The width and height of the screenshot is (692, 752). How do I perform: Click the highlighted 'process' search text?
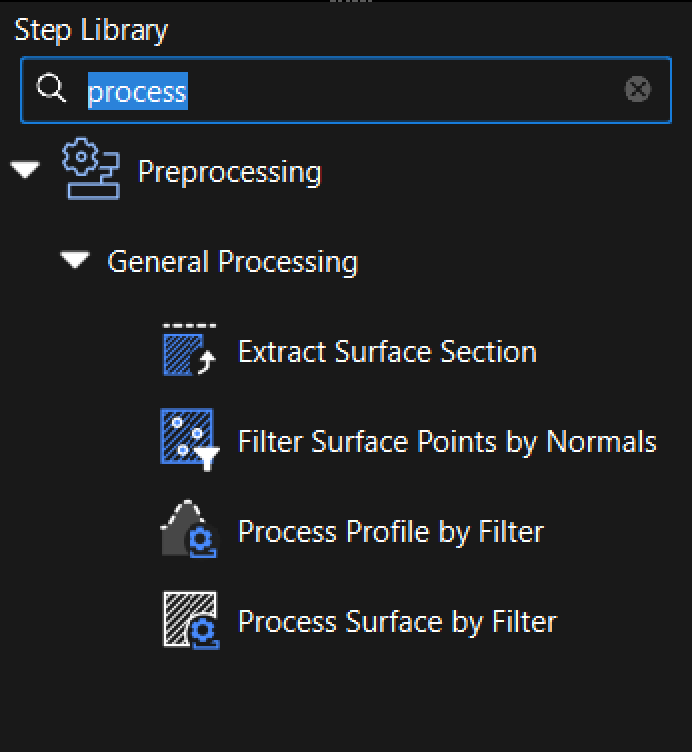pyautogui.click(x=137, y=92)
